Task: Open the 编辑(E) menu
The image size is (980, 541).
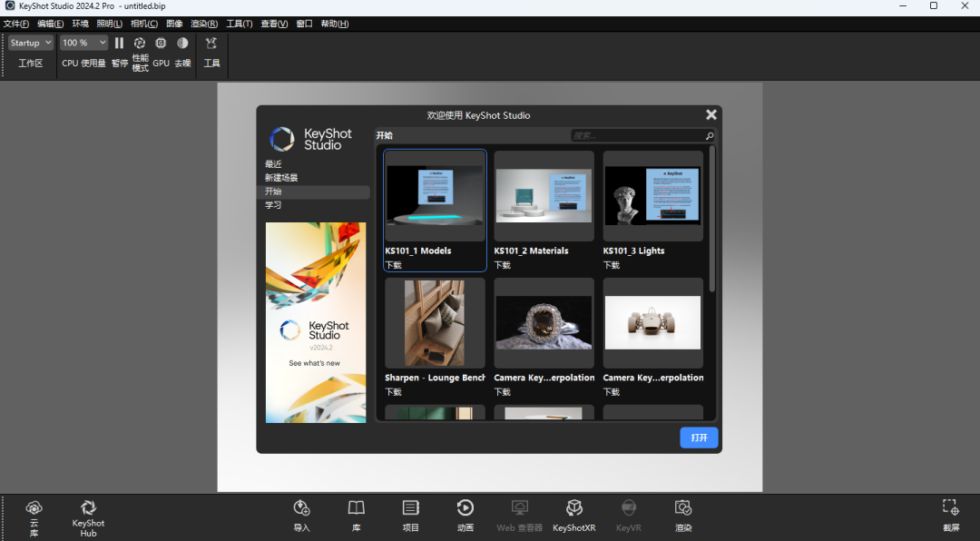Action: 50,24
